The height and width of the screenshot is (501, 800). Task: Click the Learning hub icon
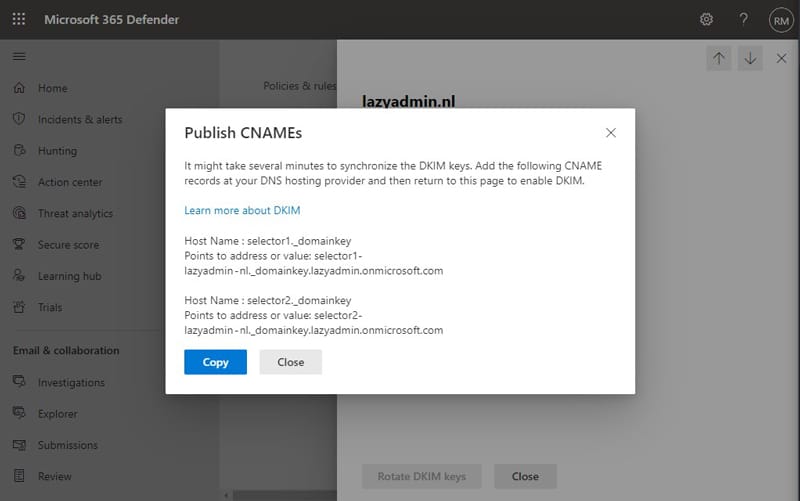(19, 275)
